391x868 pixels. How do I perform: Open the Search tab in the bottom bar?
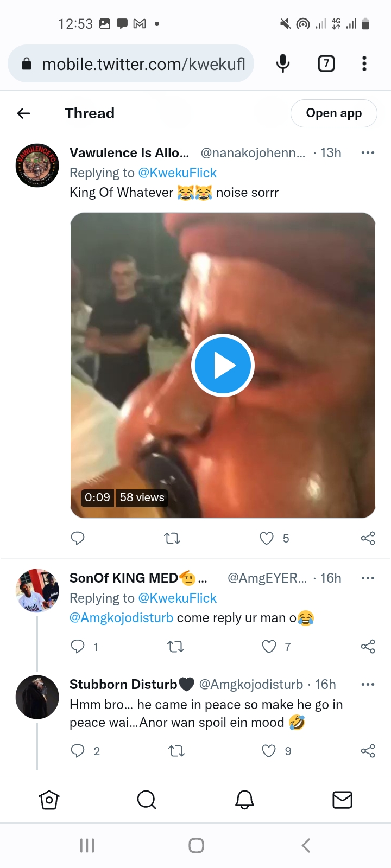147,800
